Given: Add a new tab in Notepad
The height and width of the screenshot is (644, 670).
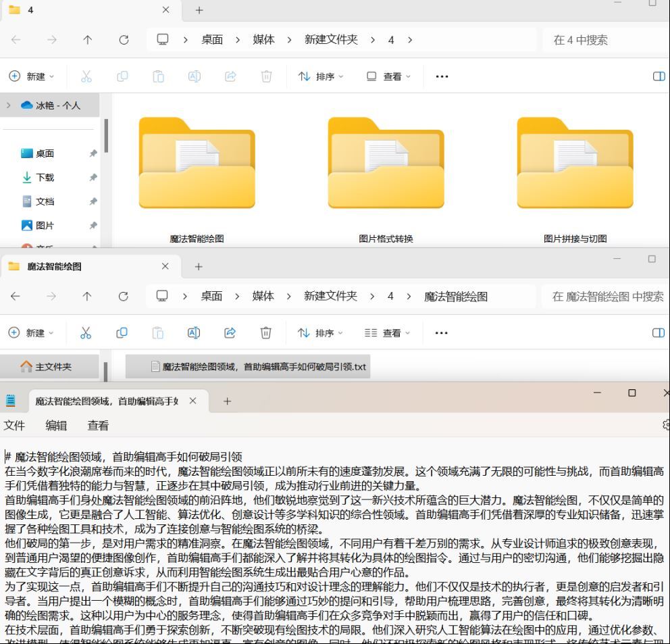Looking at the screenshot, I should [227, 401].
